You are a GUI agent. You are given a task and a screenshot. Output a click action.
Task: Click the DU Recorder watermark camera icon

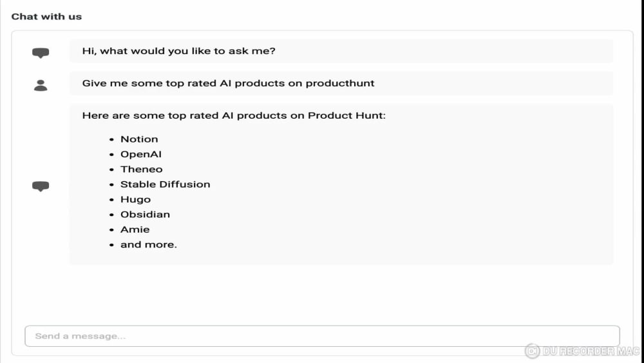(533, 351)
